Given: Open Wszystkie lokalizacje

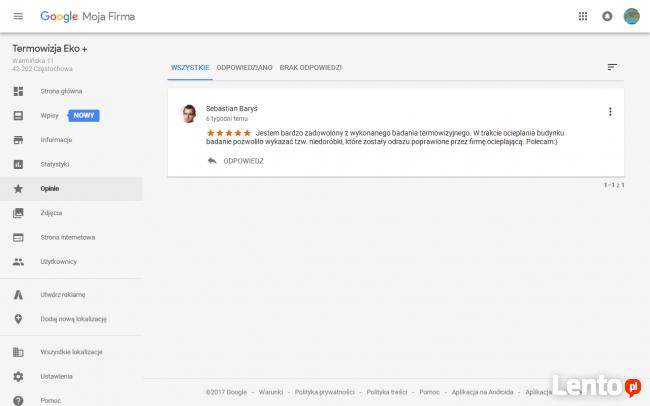Looking at the screenshot, I should (71, 352).
